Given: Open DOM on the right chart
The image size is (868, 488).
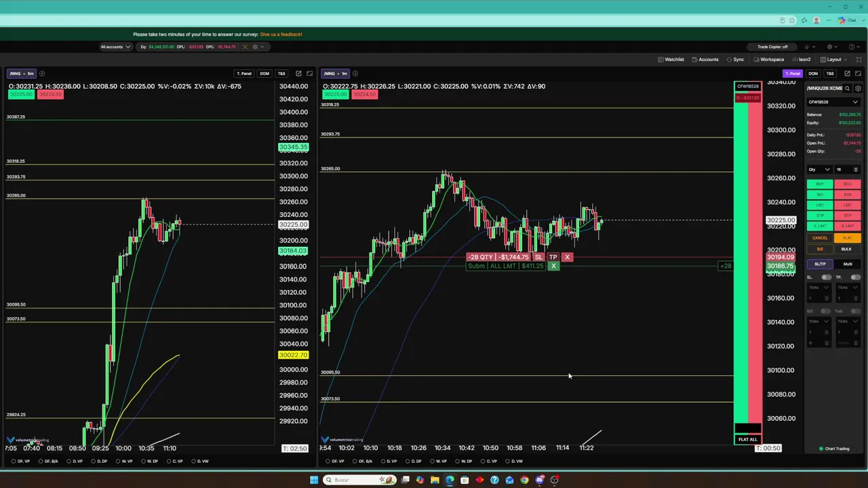Looking at the screenshot, I should (813, 73).
